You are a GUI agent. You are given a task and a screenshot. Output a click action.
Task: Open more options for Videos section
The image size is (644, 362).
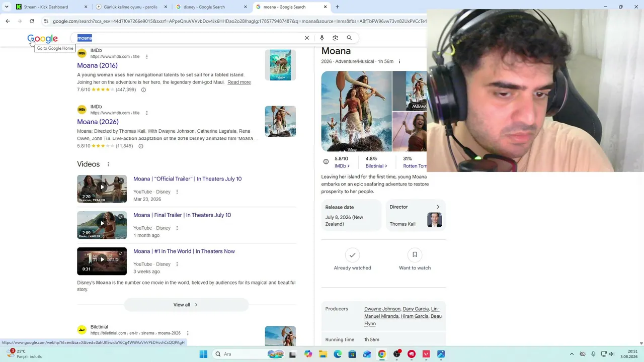(x=108, y=164)
